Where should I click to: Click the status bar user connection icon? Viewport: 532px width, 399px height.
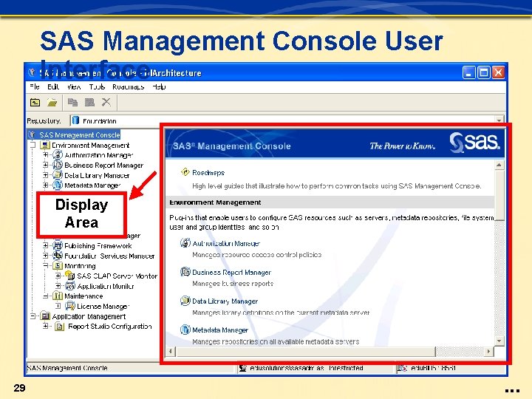(x=242, y=368)
